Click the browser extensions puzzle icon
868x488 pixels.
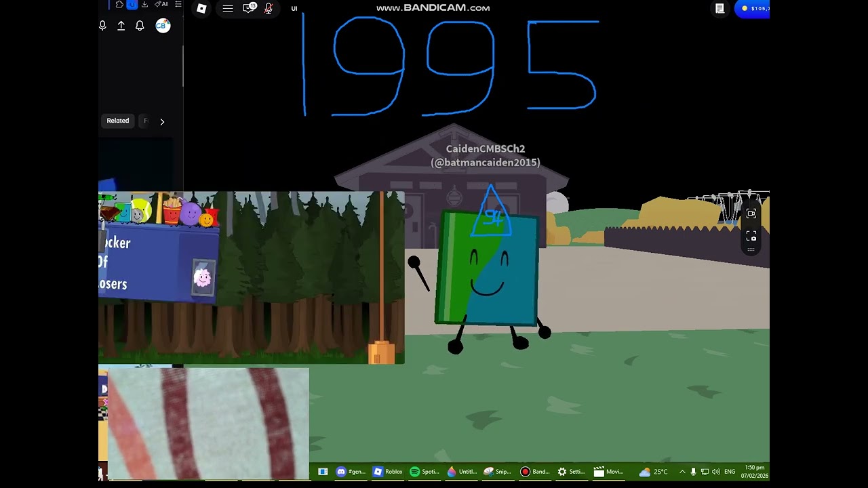click(119, 4)
